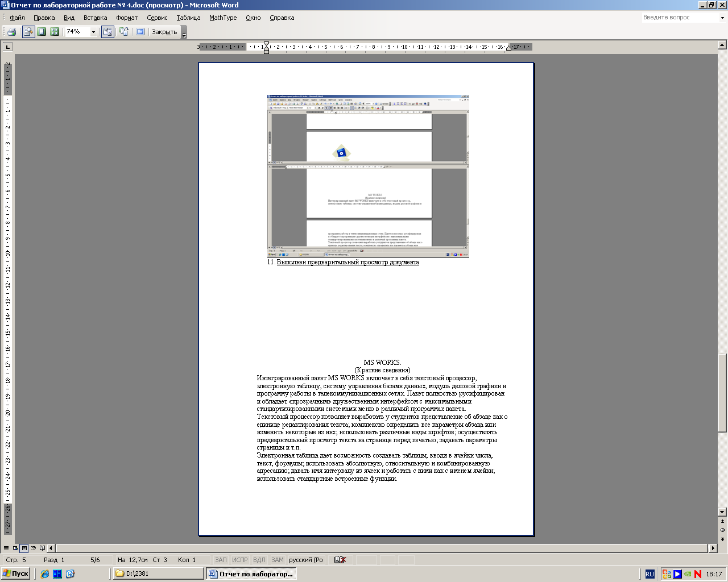The width and height of the screenshot is (728, 582).
Task: Click the embedded screenshot image in document
Action: [x=368, y=176]
